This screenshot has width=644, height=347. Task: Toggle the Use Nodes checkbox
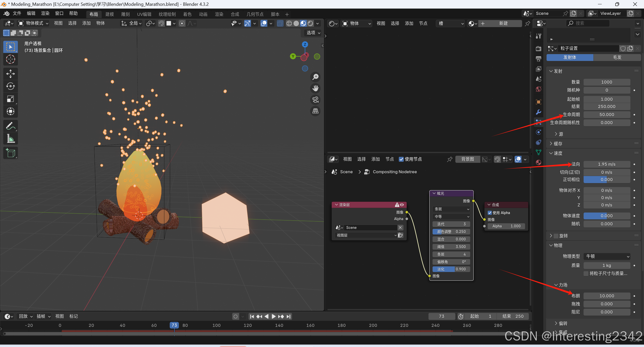point(401,159)
